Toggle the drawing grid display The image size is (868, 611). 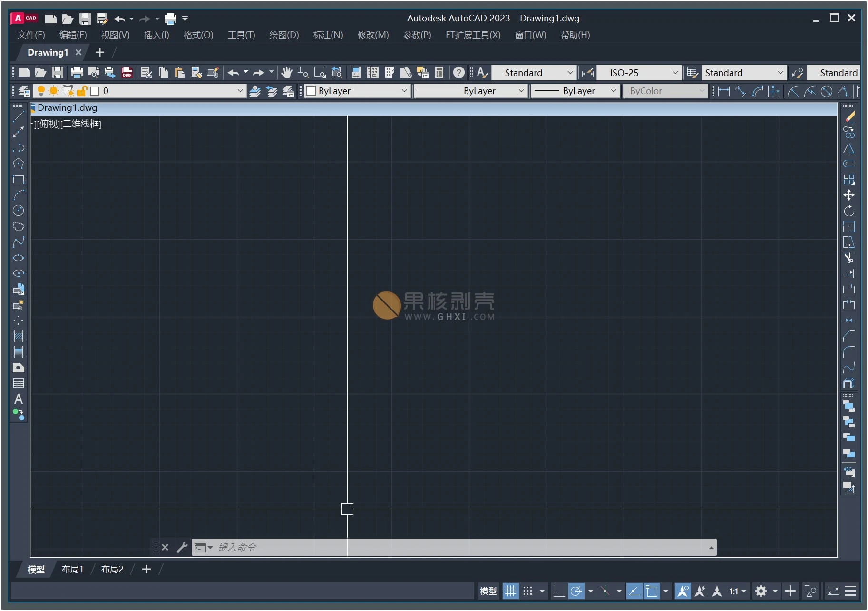(510, 591)
